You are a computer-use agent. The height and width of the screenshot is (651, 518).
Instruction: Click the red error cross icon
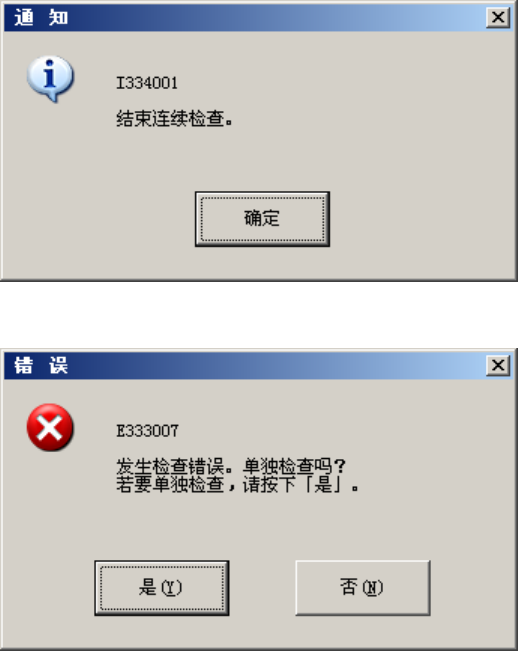pyautogui.click(x=50, y=427)
